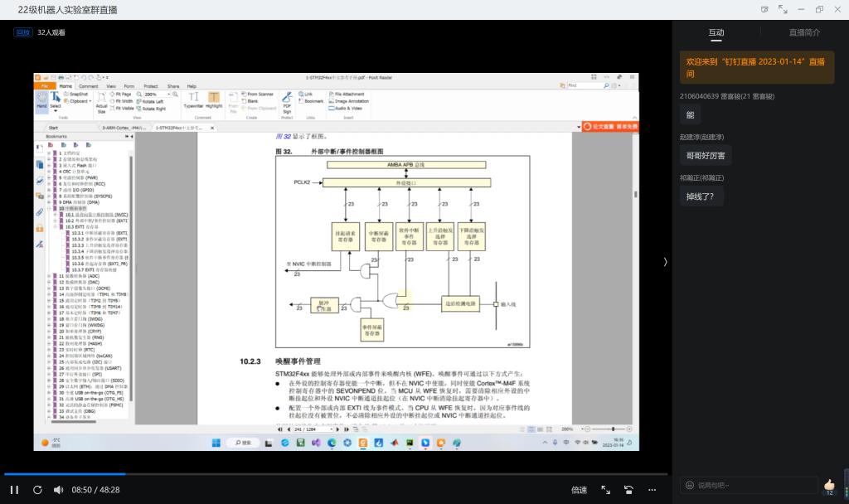Viewport: 849px width, 504px height.
Task: Give a thumbs-up like to the stream
Action: tap(829, 485)
